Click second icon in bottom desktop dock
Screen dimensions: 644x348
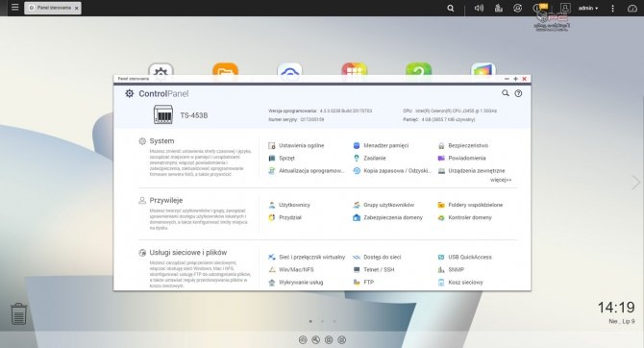coord(315,339)
